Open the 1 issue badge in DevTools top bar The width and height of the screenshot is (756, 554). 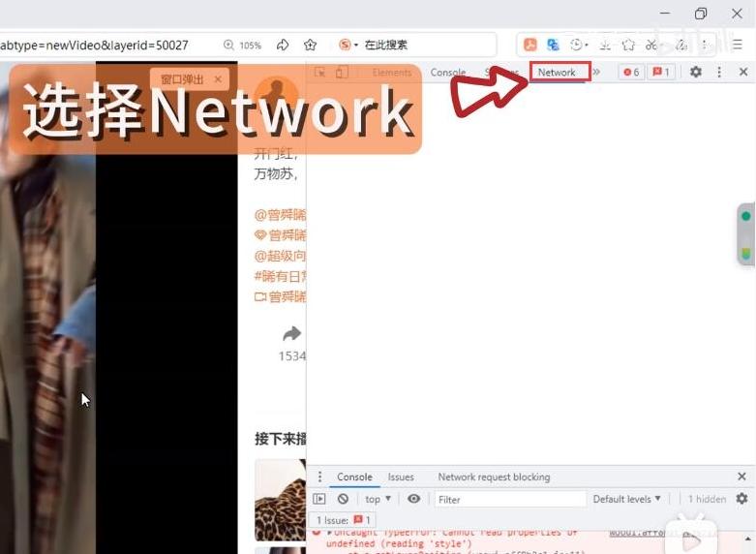660,72
